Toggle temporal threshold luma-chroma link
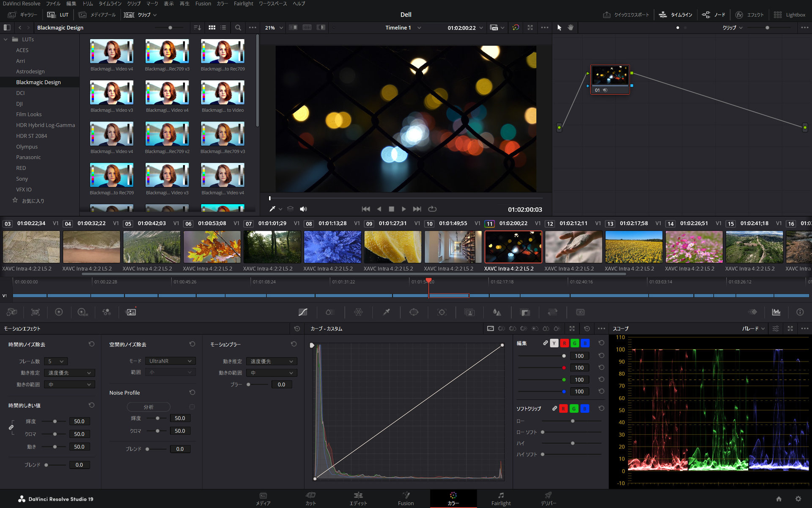Image resolution: width=812 pixels, height=508 pixels. click(11, 428)
